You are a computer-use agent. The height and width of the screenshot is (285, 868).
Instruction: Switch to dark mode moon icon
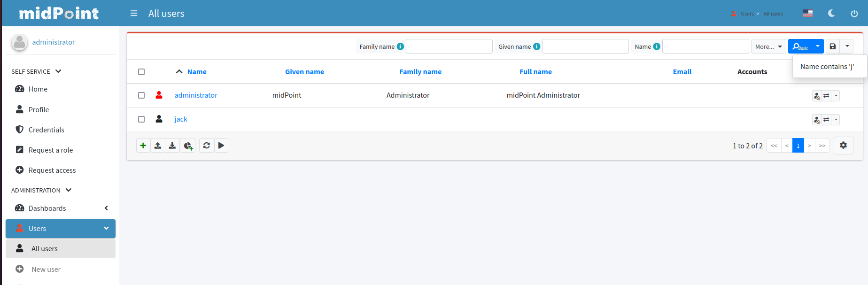click(831, 13)
